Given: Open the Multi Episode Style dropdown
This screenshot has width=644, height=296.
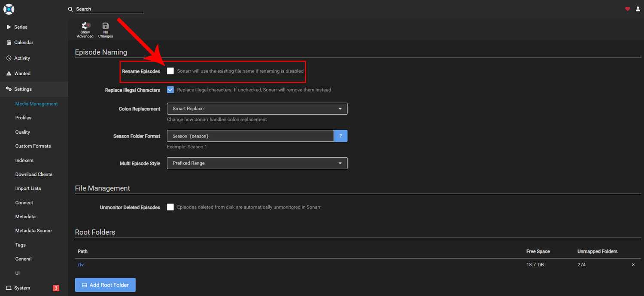Looking at the screenshot, I should tap(257, 163).
